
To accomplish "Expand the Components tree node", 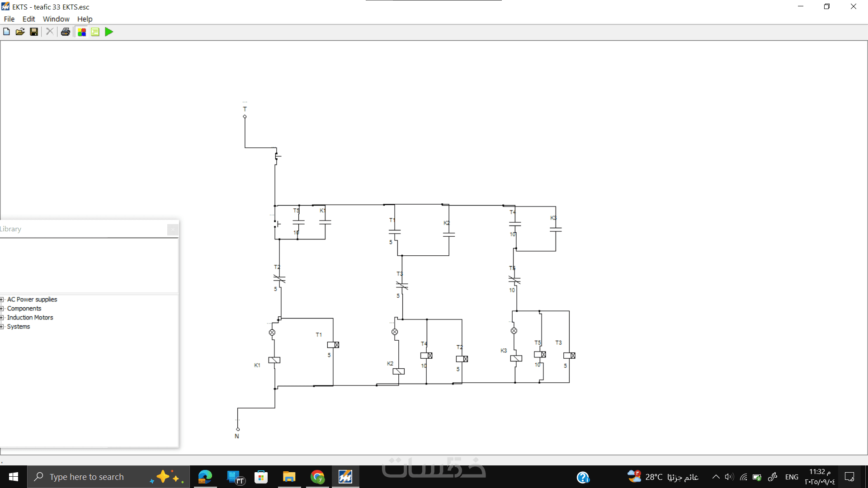I will pos(2,309).
